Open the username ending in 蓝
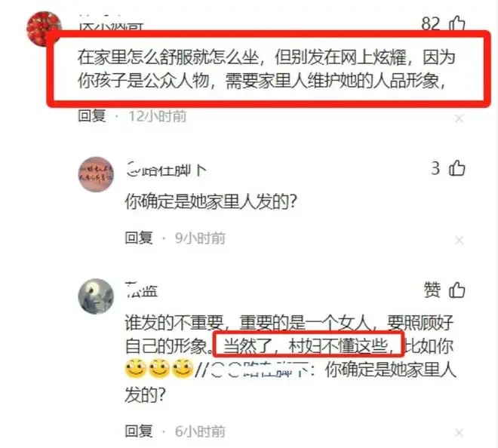The height and width of the screenshot is (448, 498). point(141,290)
